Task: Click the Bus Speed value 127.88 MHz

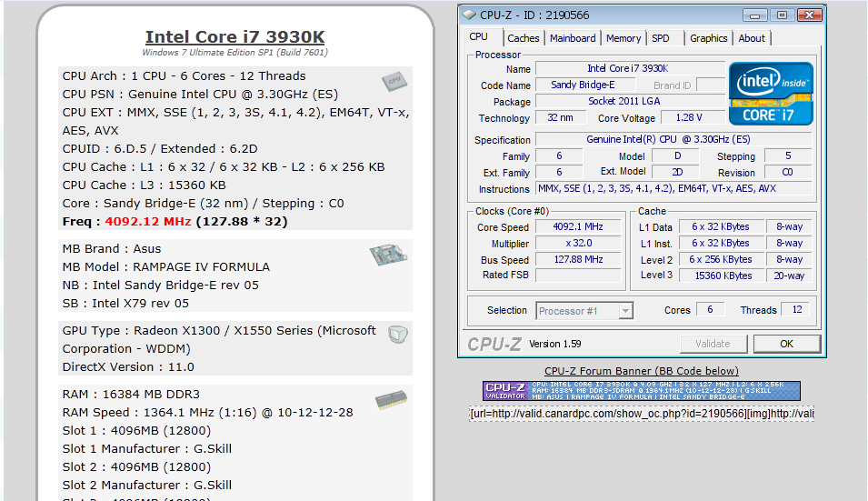Action: [x=578, y=259]
